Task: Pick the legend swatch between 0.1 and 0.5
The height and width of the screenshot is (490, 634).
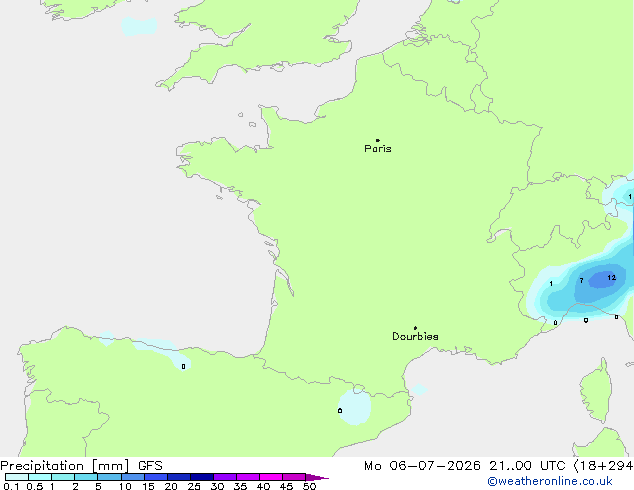Action: click(17, 477)
